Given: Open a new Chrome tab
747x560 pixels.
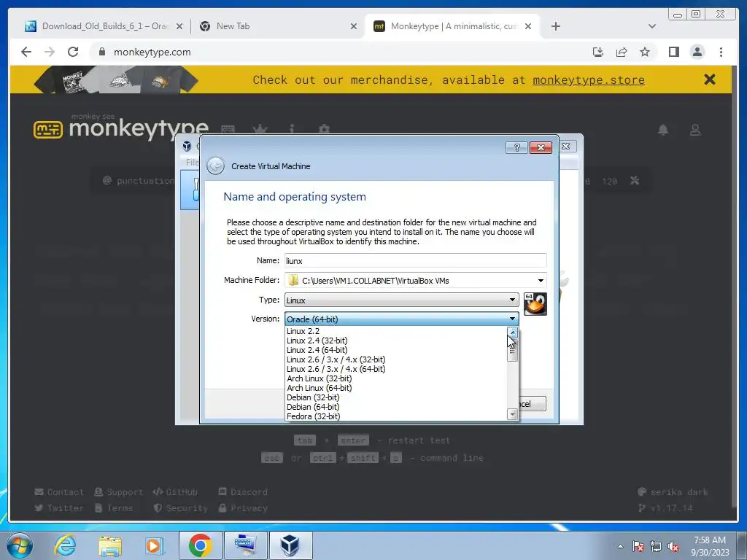Looking at the screenshot, I should (x=555, y=26).
